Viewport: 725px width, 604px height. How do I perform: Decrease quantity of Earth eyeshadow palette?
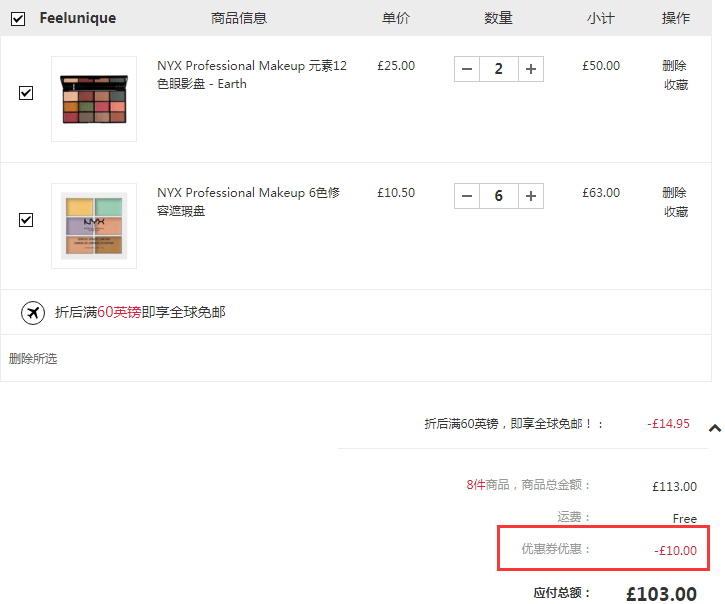pos(467,69)
